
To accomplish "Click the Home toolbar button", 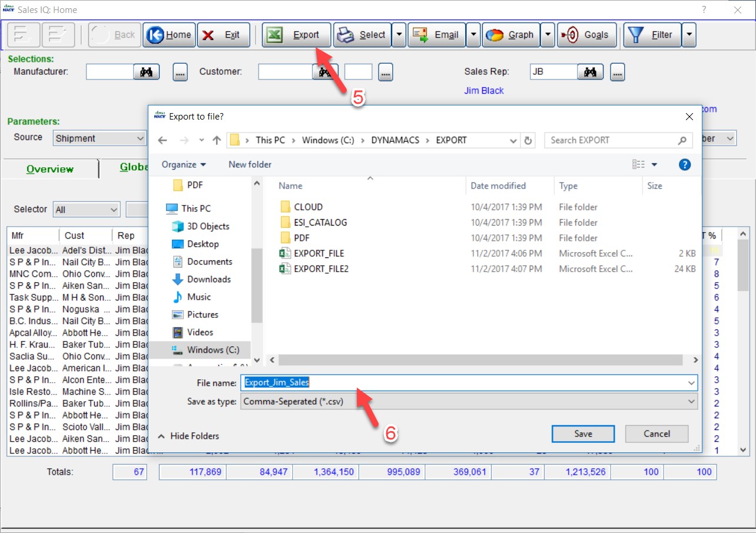I will tap(169, 35).
